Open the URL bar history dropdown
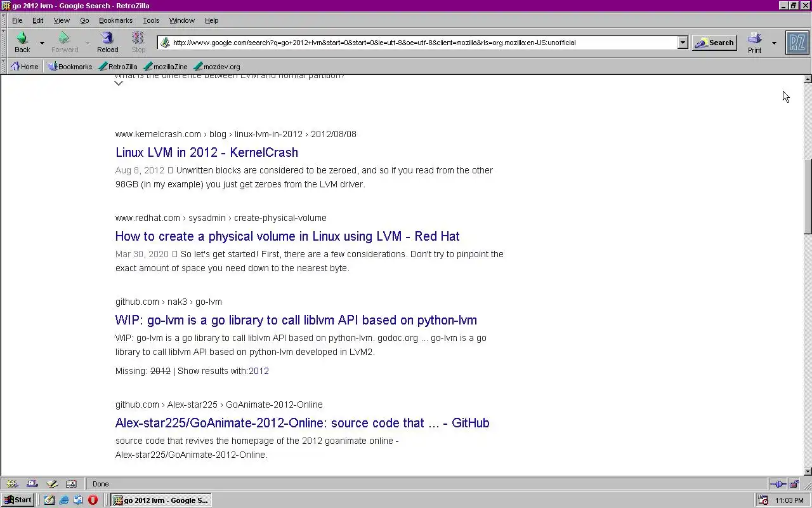Image resolution: width=812 pixels, height=508 pixels. (683, 43)
